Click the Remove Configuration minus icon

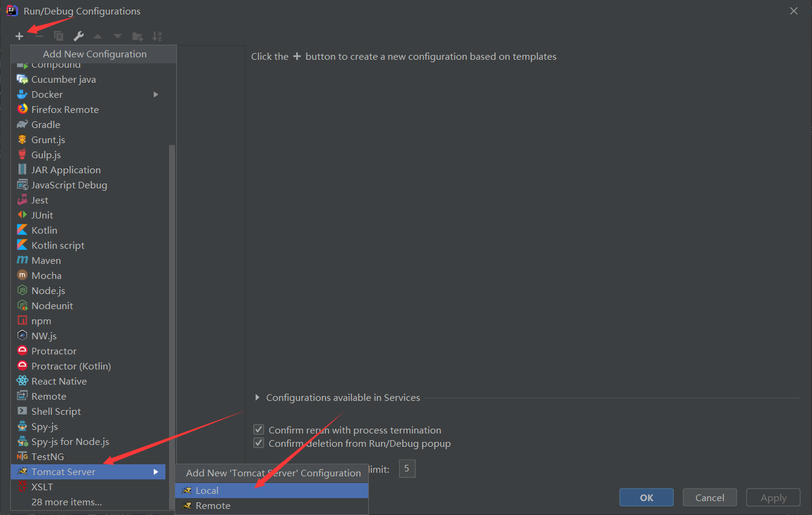39,36
